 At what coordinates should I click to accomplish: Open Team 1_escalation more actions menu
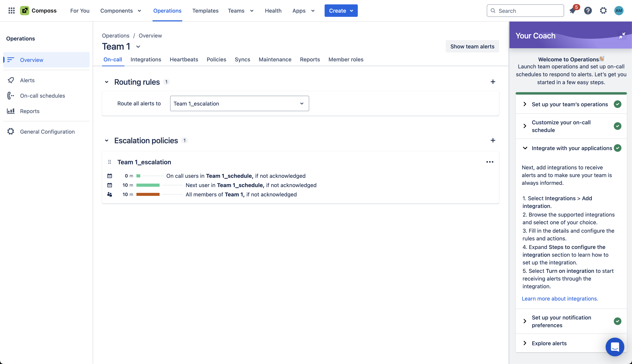click(490, 162)
